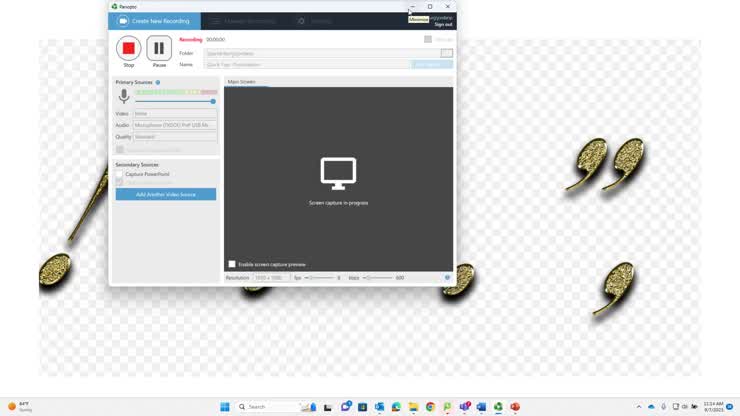Open the Audio microphone dropdown
Viewport: 740px width, 416px height.
(x=175, y=125)
